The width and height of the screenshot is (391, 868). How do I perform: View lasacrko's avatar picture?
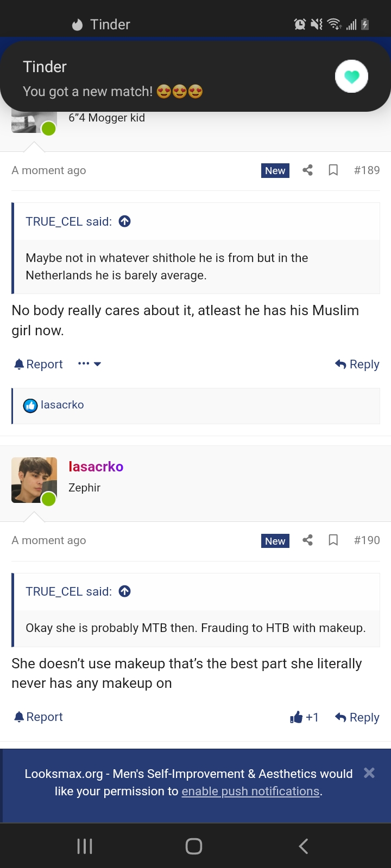[x=34, y=480]
